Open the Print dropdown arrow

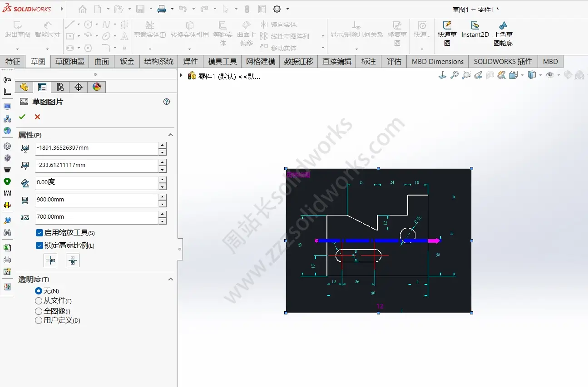(x=172, y=9)
